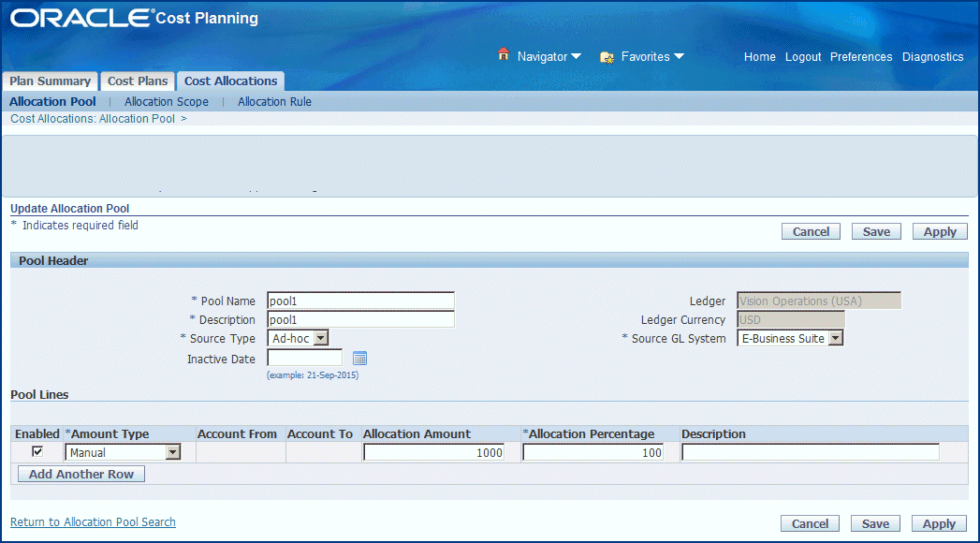The image size is (980, 543).
Task: Click the Navigator home icon
Action: pyautogui.click(x=504, y=55)
